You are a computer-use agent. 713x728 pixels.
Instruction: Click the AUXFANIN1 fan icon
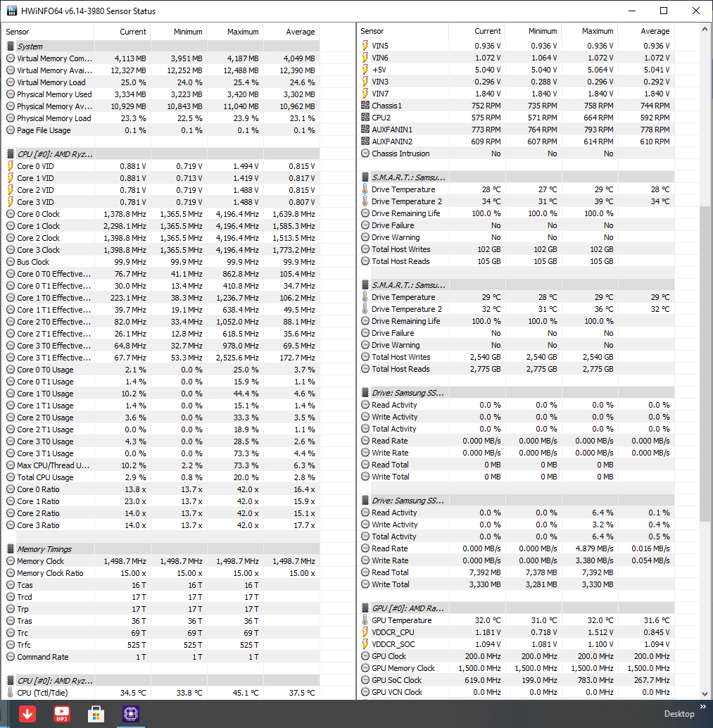365,130
